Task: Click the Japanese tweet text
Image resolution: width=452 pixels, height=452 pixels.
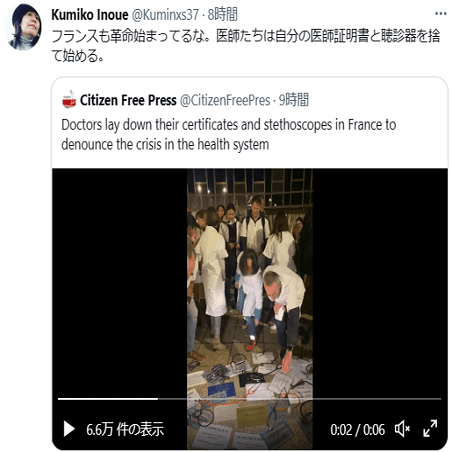Action: (246, 46)
